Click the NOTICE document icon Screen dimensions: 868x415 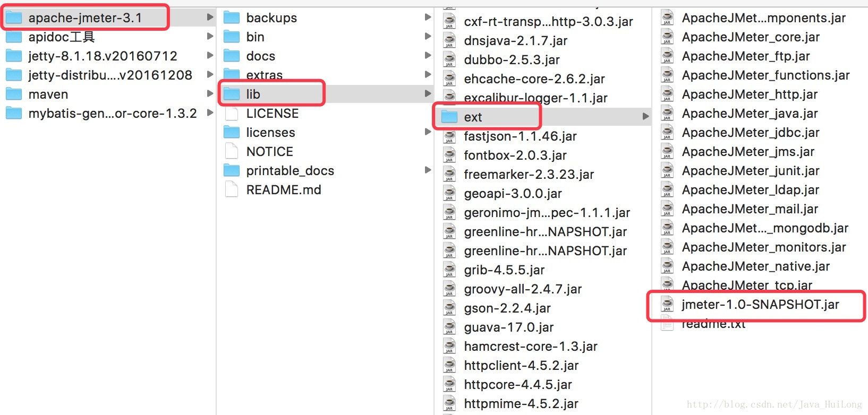coord(232,151)
